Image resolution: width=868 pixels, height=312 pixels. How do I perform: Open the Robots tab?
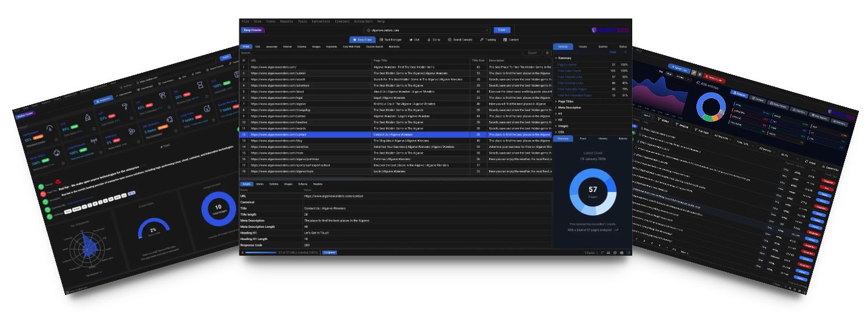point(623,138)
